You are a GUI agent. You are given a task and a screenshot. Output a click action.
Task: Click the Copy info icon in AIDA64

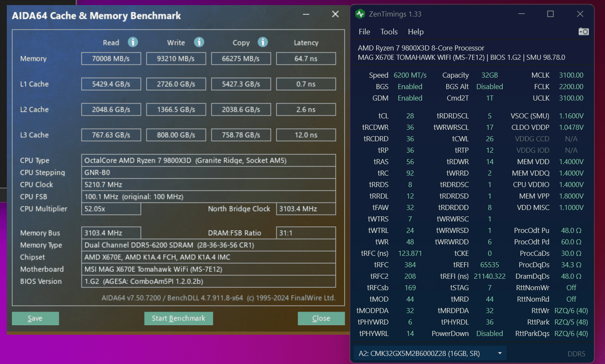[x=263, y=42]
